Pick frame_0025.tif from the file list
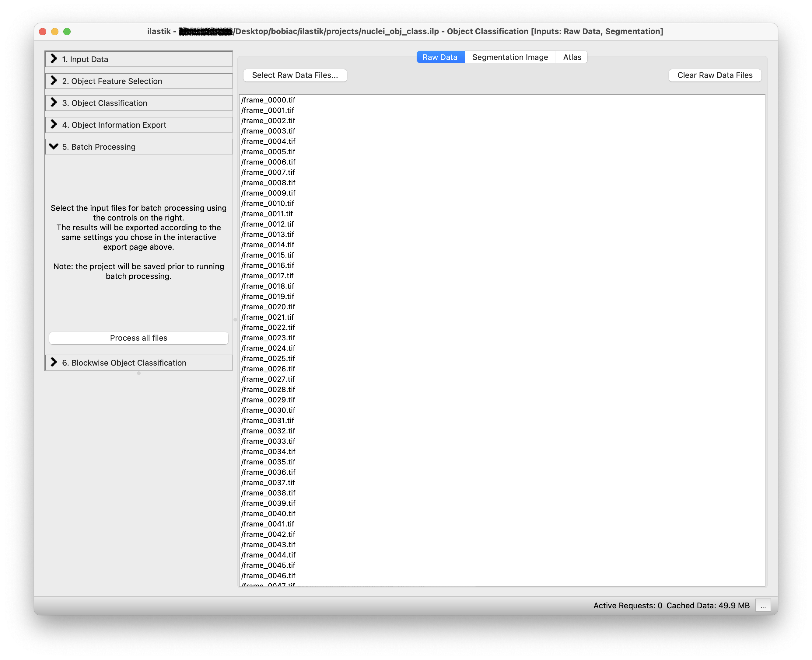This screenshot has height=660, width=812. coord(268,359)
